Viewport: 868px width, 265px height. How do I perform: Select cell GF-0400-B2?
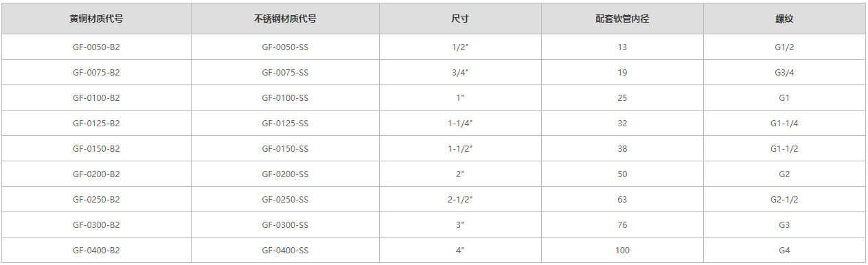(x=96, y=251)
